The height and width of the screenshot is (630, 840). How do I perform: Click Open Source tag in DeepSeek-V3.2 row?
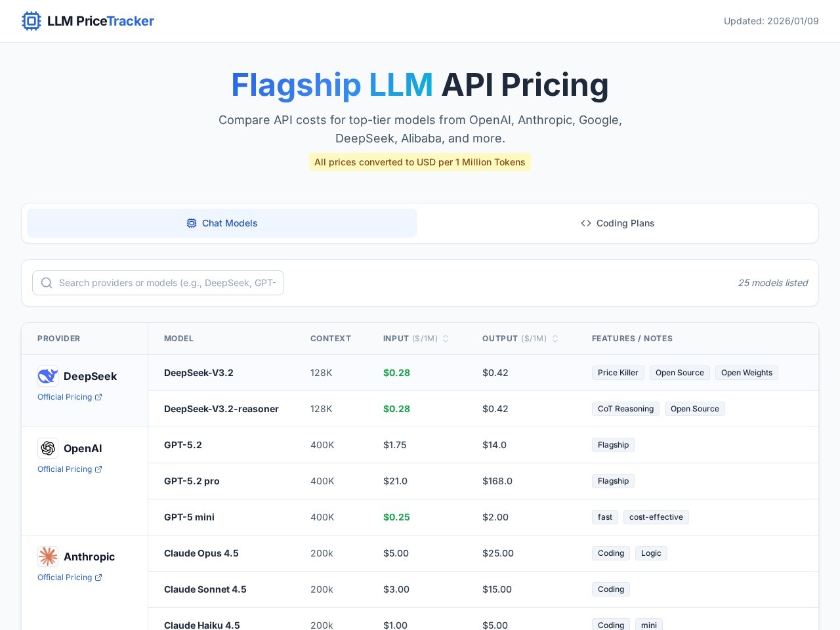(680, 373)
